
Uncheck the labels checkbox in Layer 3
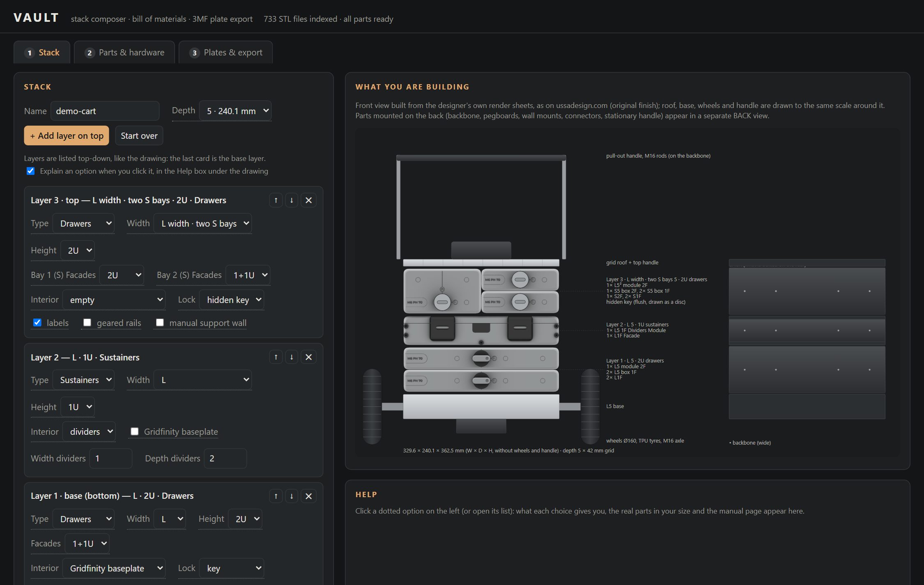[x=37, y=323]
